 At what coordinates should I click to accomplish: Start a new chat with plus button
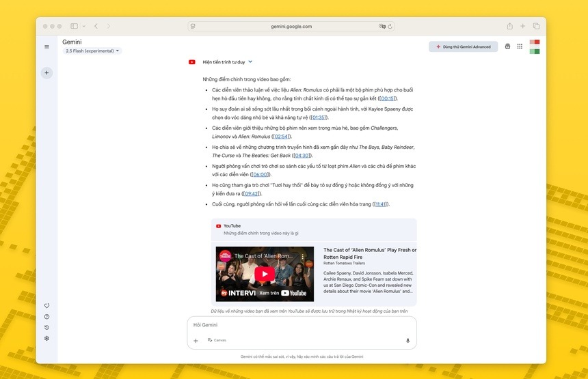point(46,72)
